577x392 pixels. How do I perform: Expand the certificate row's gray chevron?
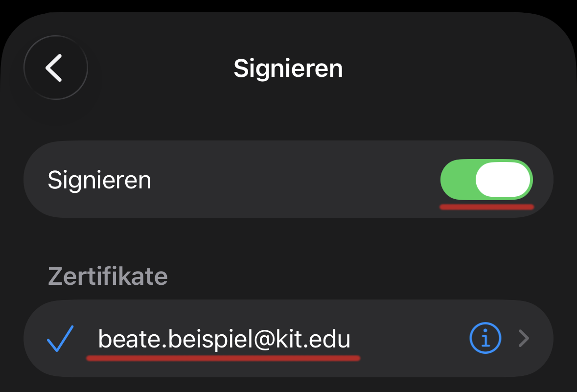tap(524, 338)
